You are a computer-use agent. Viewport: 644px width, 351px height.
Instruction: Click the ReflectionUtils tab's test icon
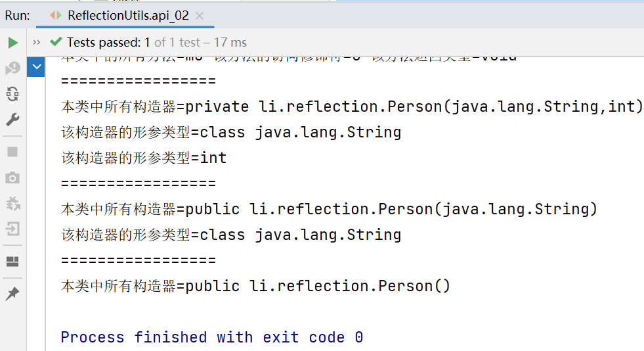click(x=56, y=16)
